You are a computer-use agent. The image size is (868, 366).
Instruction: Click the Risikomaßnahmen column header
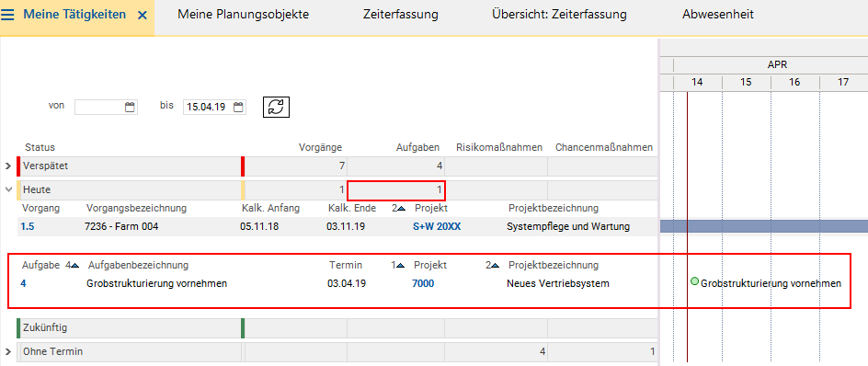coord(499,147)
